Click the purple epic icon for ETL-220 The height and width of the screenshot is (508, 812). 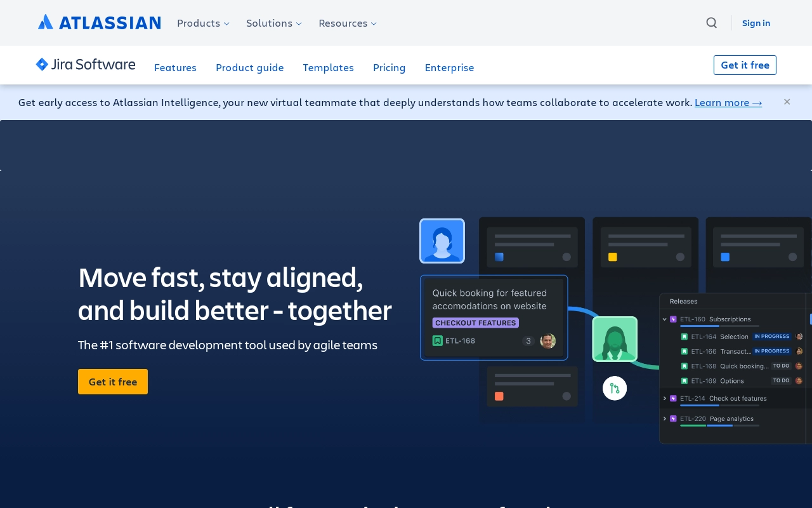674,419
